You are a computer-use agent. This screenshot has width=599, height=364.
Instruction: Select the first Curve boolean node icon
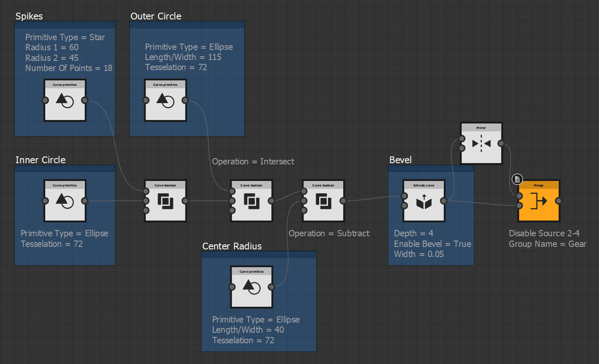coord(165,201)
